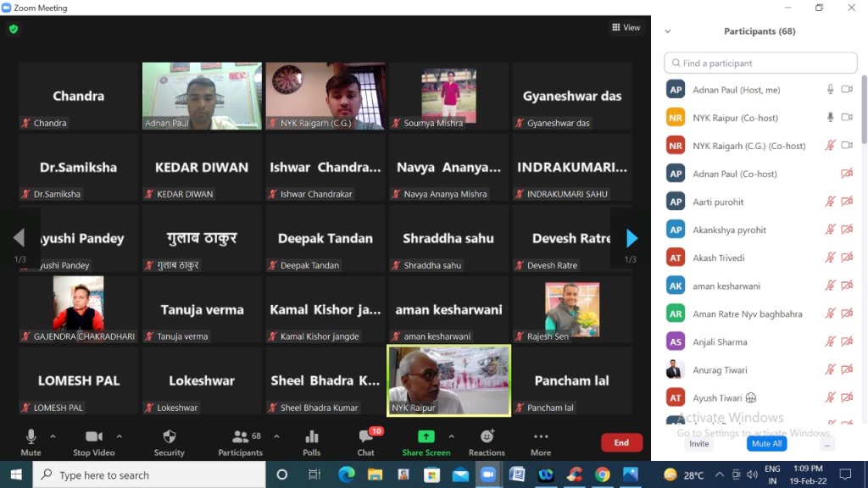Open the Chat panel with 10 notifications
This screenshot has height=488, width=868.
pyautogui.click(x=365, y=437)
